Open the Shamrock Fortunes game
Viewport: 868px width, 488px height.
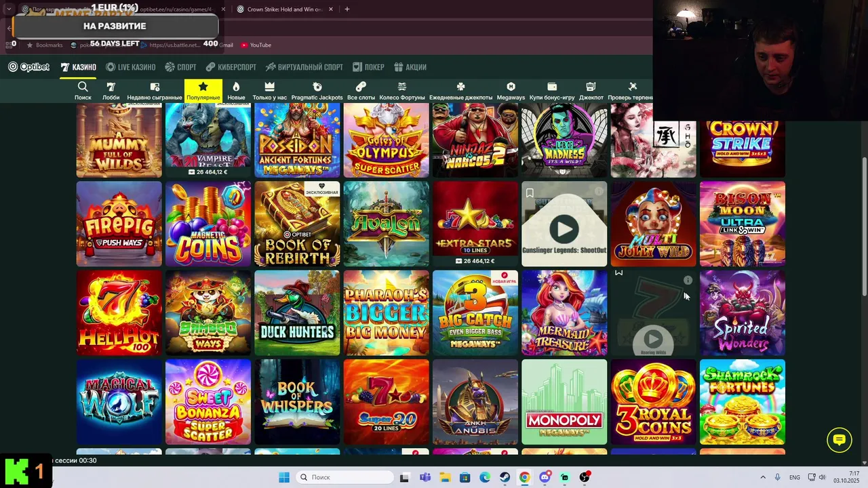743,402
